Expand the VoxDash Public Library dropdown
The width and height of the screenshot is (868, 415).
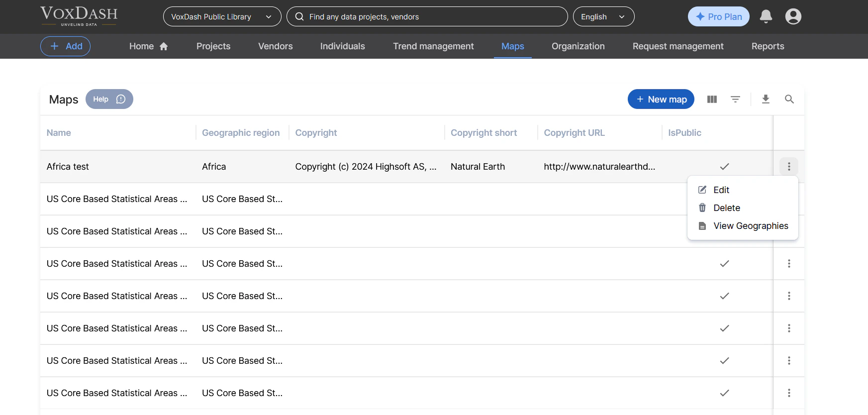tap(222, 16)
